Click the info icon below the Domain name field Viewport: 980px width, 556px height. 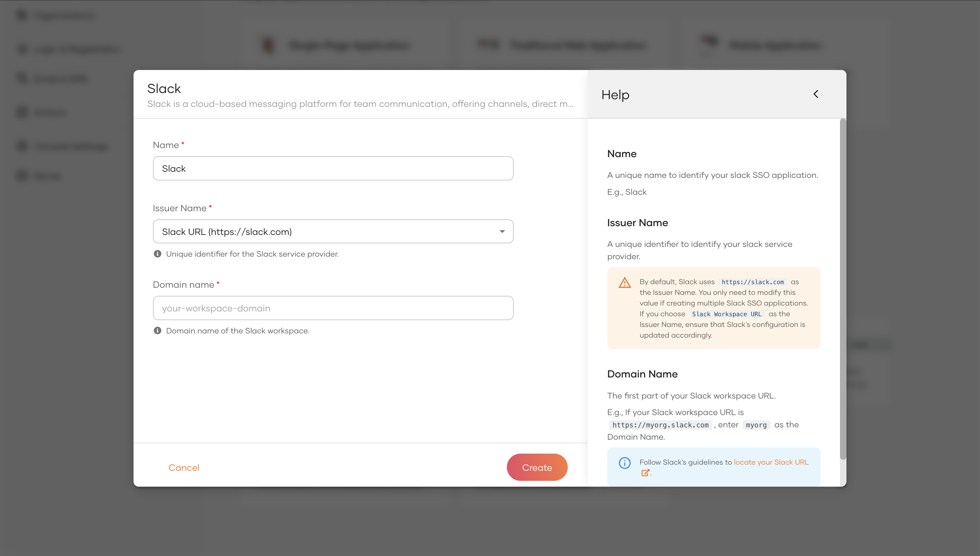click(157, 330)
